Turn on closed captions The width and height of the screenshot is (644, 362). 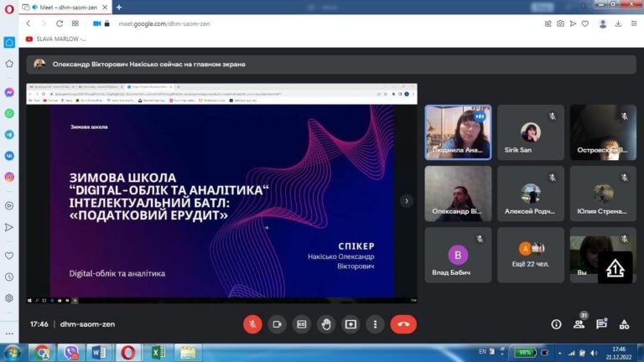[301, 324]
